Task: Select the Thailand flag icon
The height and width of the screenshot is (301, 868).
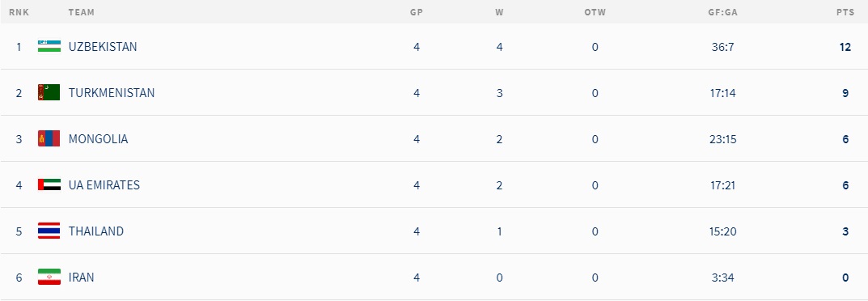Action: click(49, 231)
